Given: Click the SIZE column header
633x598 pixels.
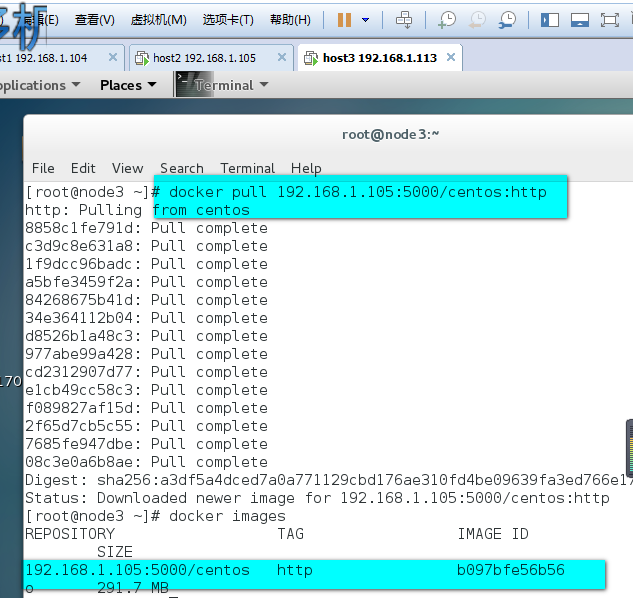Looking at the screenshot, I should pos(115,552).
